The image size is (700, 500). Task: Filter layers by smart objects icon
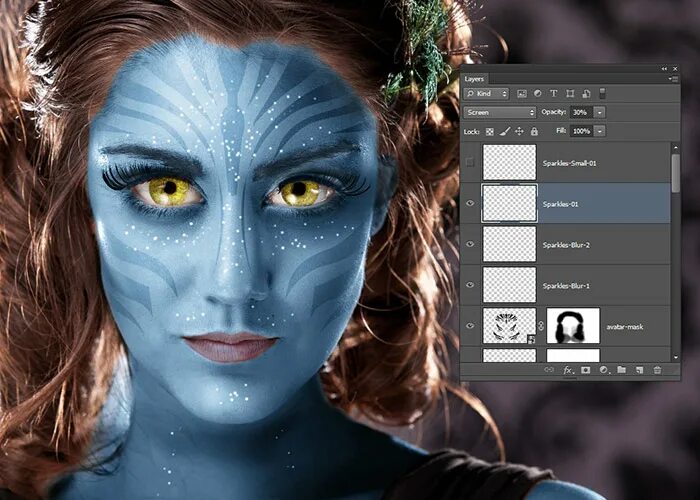click(586, 93)
